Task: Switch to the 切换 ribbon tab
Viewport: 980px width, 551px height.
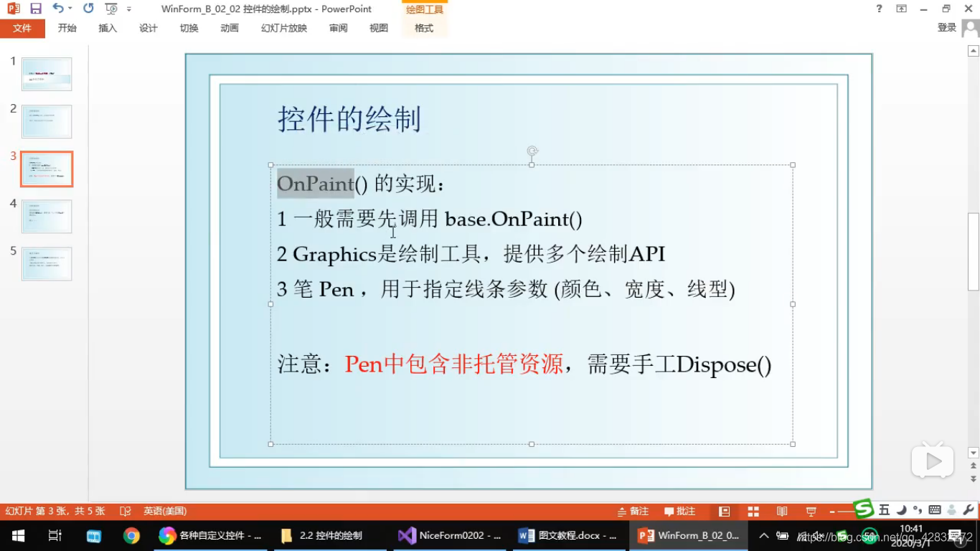Action: pos(189,28)
